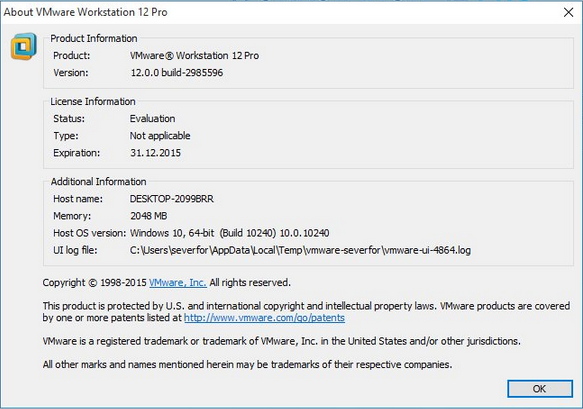Click the Windows 10, 64-bit host OS value

pos(229,233)
